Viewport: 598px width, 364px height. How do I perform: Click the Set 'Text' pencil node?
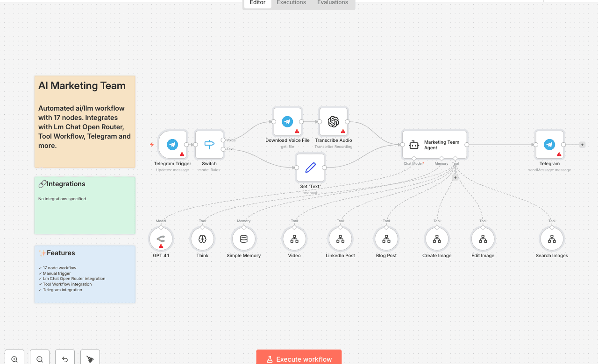(x=310, y=168)
